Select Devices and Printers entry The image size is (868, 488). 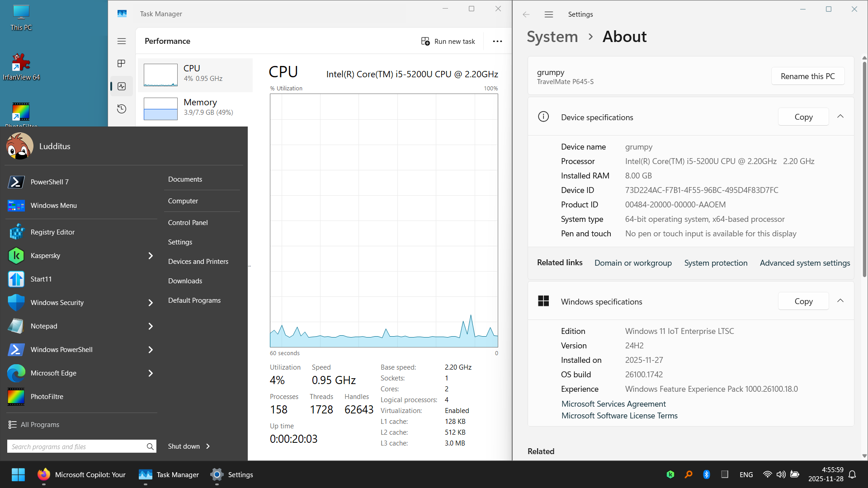[198, 262]
